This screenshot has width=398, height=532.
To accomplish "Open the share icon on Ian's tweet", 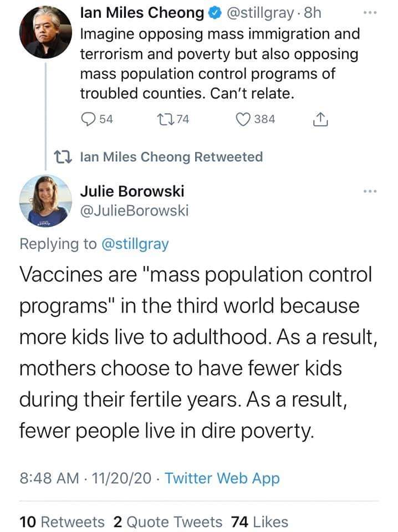I will pos(320,119).
